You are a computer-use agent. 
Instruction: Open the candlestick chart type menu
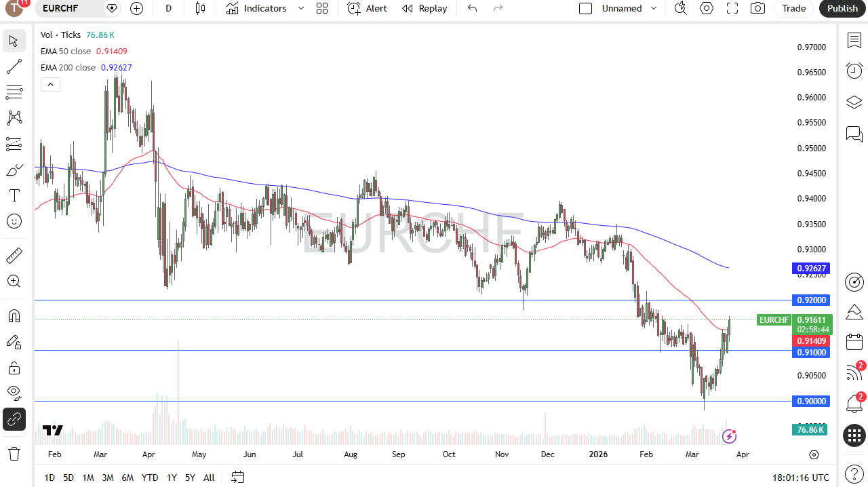coord(200,8)
